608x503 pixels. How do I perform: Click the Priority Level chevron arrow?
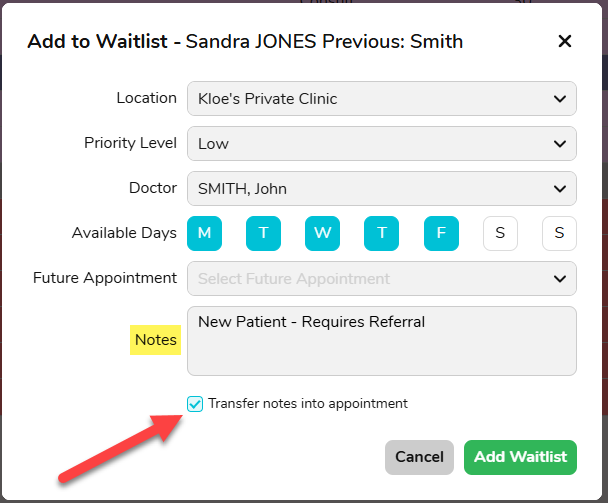click(x=559, y=144)
